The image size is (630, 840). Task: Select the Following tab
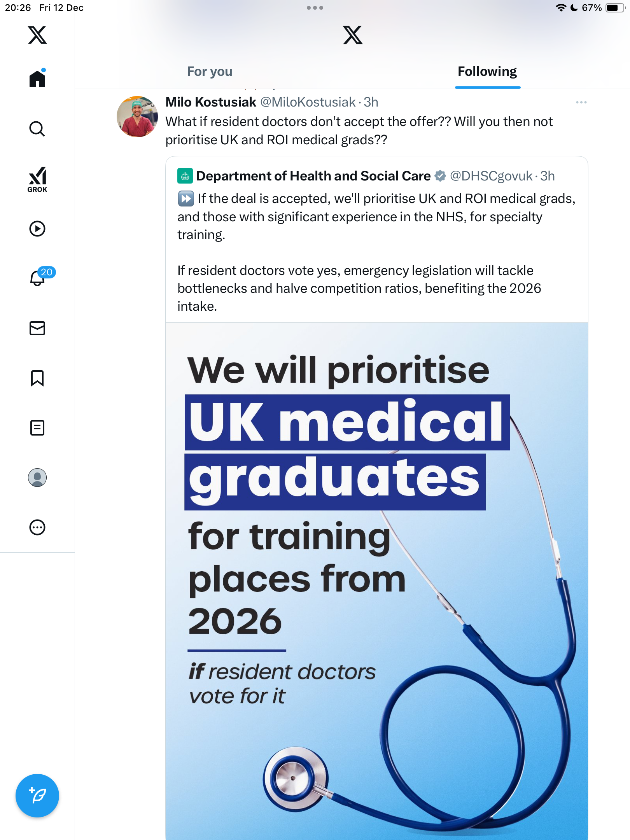coord(487,72)
